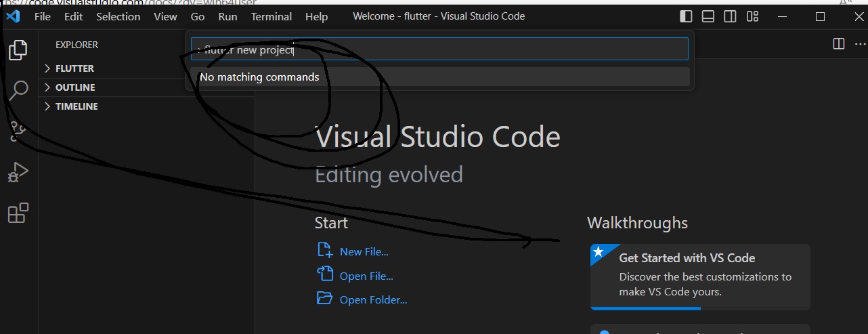868x334 pixels.
Task: Open the Explorer view in activity bar
Action: 18,49
